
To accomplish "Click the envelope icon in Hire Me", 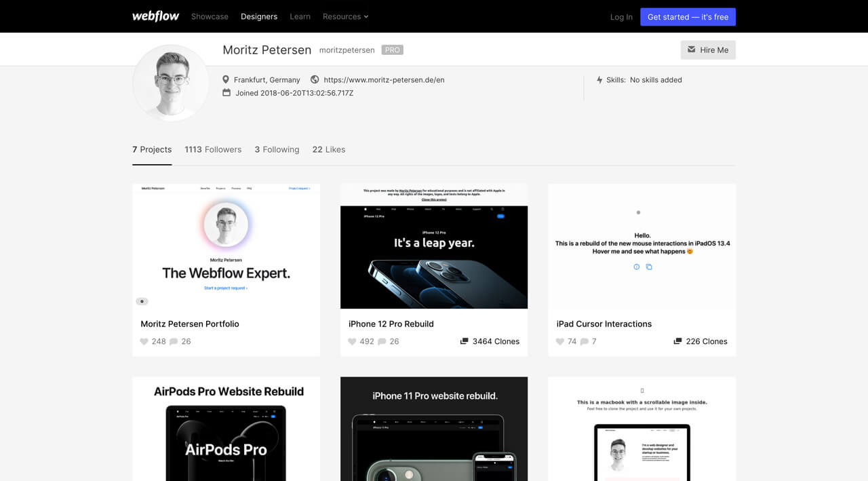I will tap(692, 50).
